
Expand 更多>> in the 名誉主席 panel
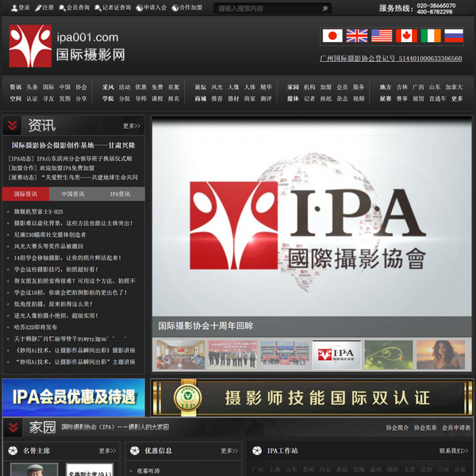(x=107, y=451)
